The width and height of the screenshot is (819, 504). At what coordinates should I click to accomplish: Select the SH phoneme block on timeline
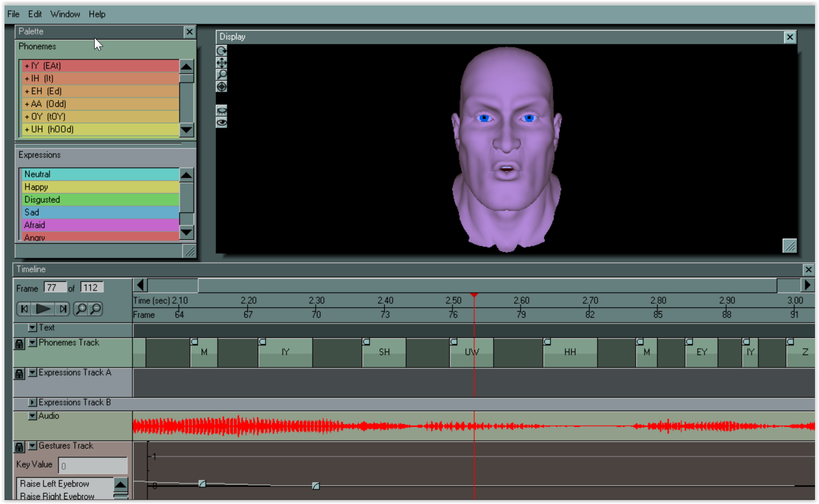384,352
